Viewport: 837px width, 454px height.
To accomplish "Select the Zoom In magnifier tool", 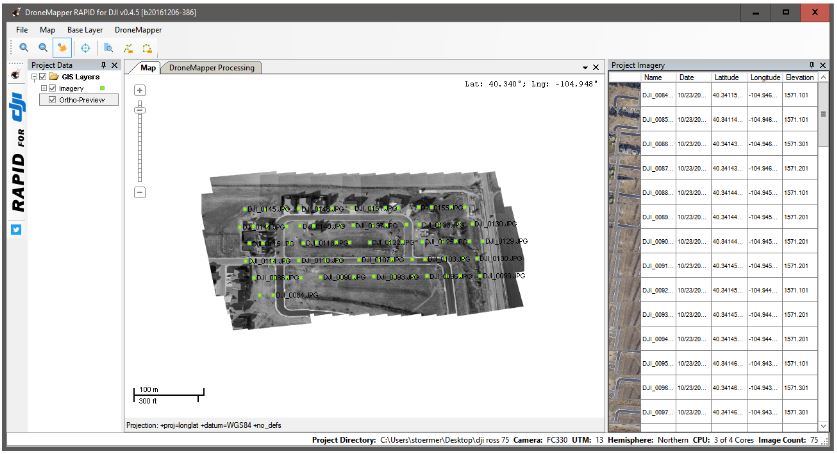I will pyautogui.click(x=23, y=48).
